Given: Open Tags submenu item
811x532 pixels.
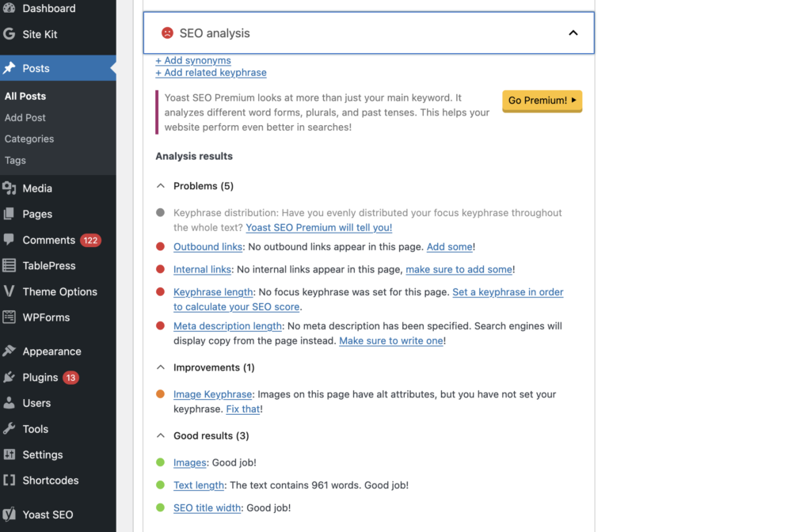Looking at the screenshot, I should (15, 160).
